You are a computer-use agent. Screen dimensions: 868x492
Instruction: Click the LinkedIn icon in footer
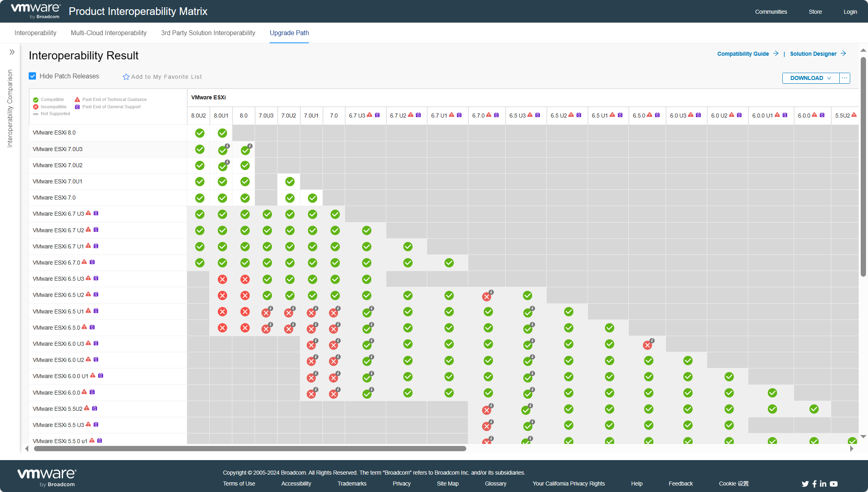coord(823,484)
